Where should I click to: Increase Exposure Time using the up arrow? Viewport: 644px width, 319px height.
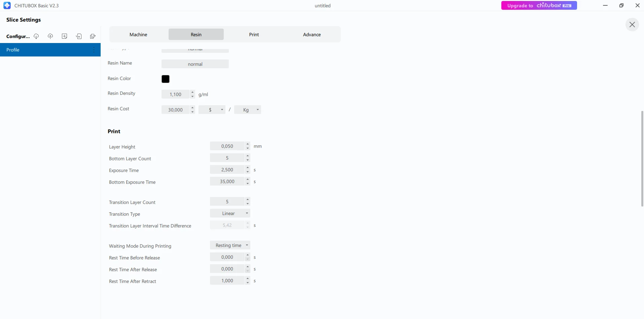(248, 168)
